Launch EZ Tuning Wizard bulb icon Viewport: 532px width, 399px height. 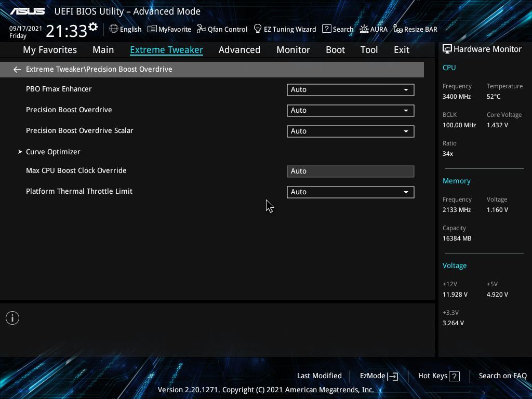(258, 29)
